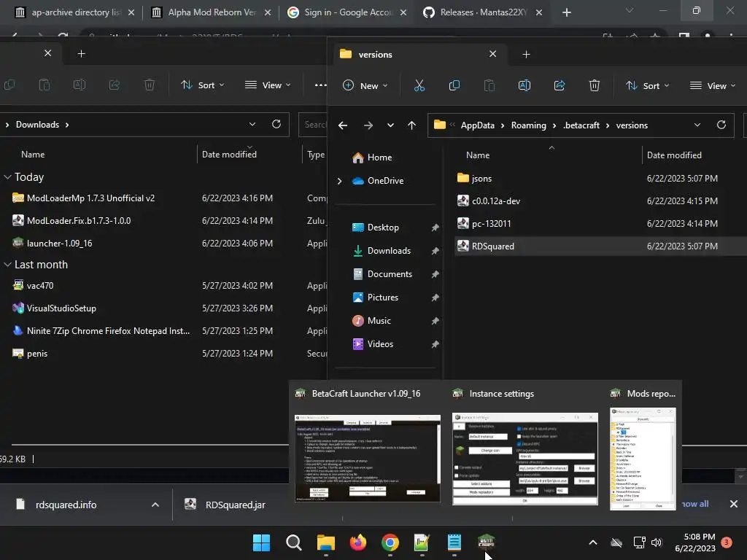Select the RDSquared file in versions

(600, 246)
